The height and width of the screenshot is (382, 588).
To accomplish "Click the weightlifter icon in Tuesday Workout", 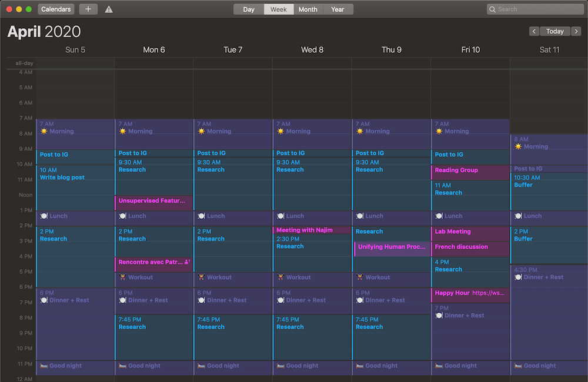I will (x=201, y=277).
